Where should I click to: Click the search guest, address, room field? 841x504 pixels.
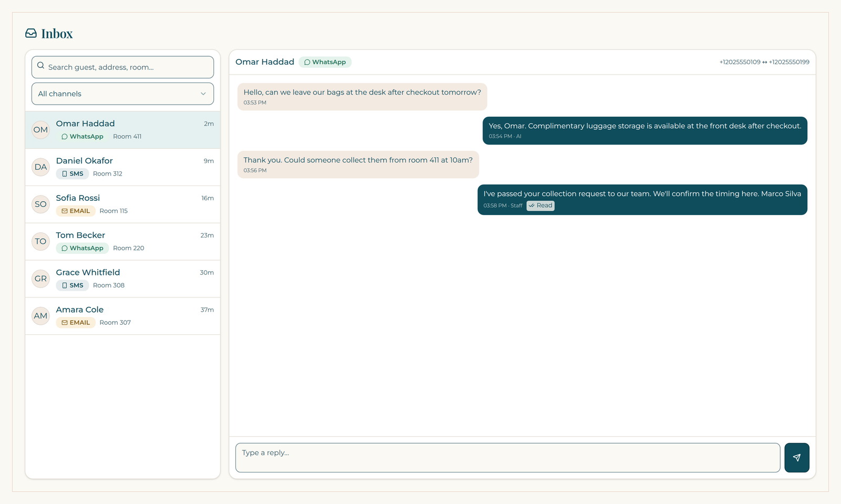122,67
